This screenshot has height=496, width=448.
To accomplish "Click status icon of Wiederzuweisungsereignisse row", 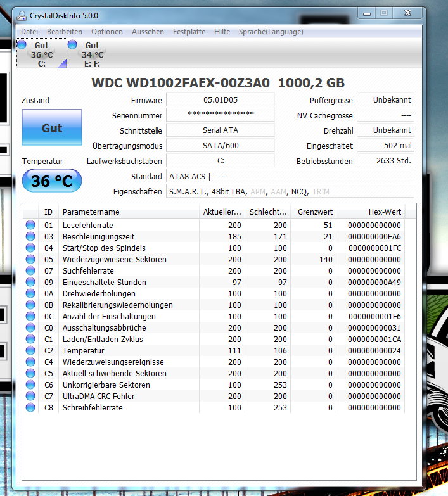I will 30,362.
